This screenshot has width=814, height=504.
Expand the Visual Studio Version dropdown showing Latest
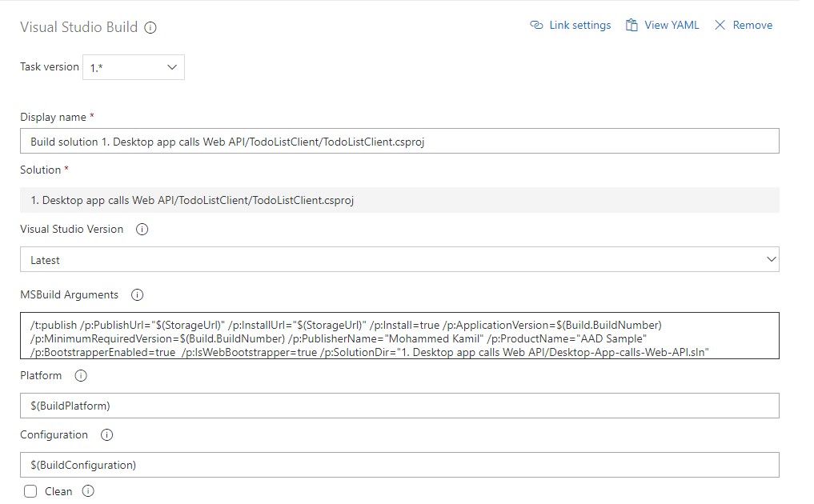pyautogui.click(x=399, y=260)
